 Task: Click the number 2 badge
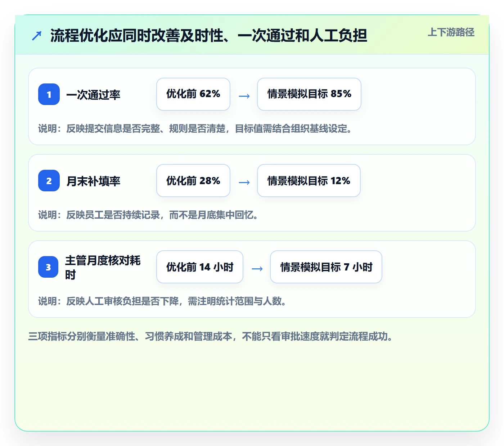[x=49, y=181]
